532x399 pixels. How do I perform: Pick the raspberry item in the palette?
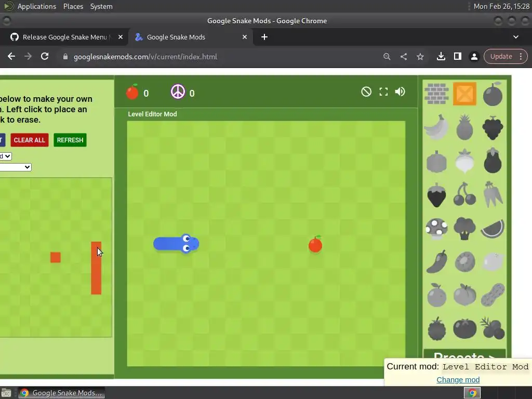click(436, 328)
